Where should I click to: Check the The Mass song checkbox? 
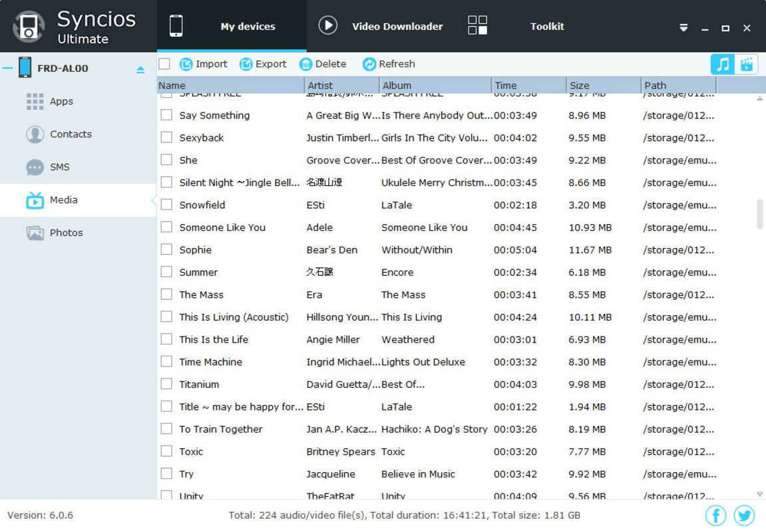click(x=166, y=295)
